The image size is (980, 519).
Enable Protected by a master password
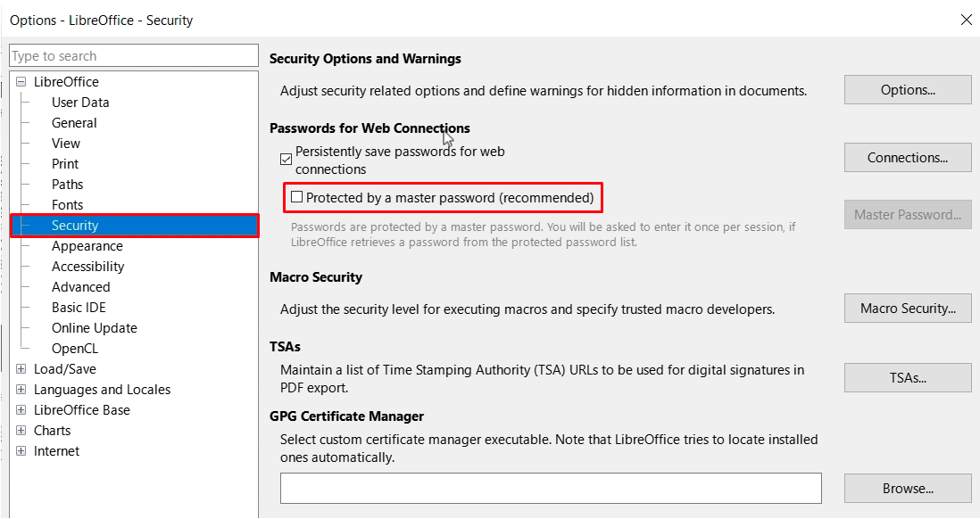click(297, 197)
